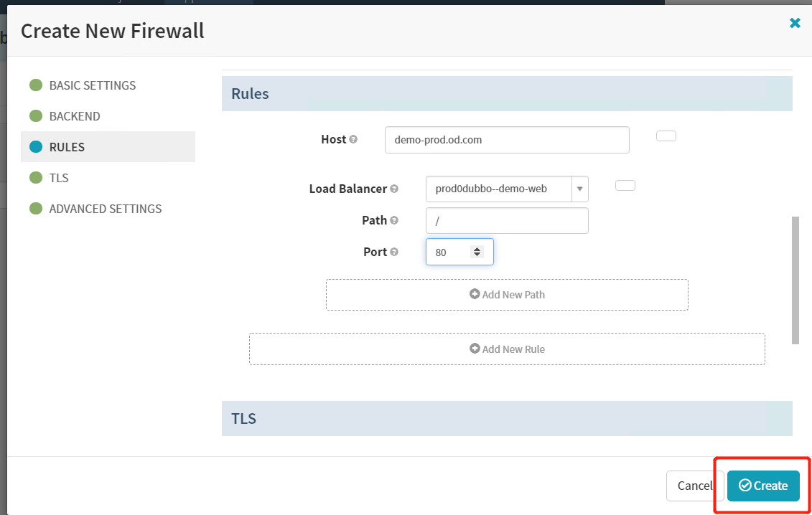The width and height of the screenshot is (812, 515).
Task: Decrease the Port value with down arrow
Action: (477, 255)
